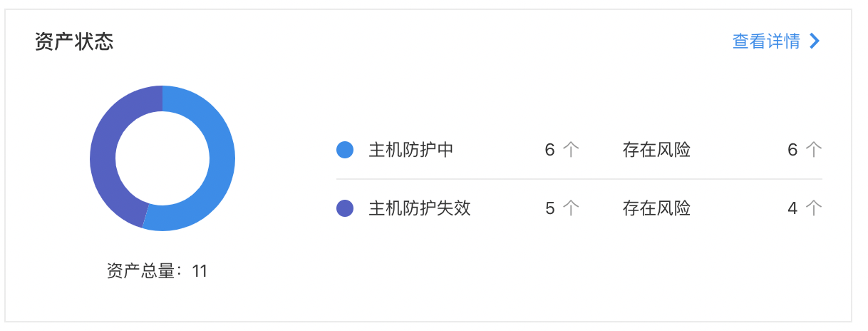Click the total number 11 under the donut
This screenshot has height=331, width=868.
point(200,271)
